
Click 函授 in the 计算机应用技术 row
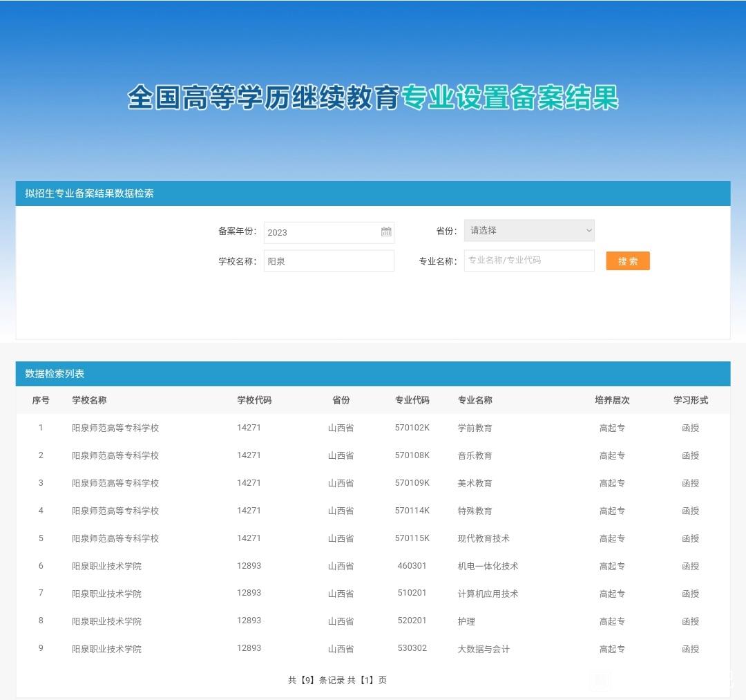point(690,594)
